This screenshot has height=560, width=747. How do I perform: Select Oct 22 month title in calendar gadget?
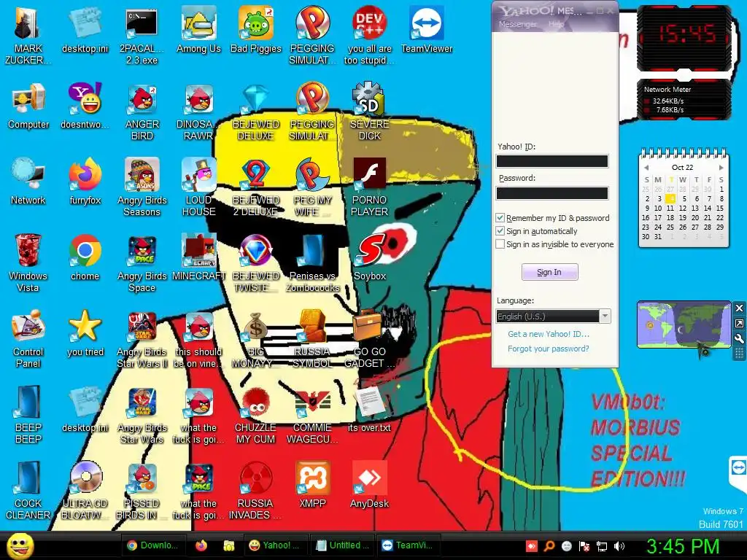pyautogui.click(x=682, y=168)
